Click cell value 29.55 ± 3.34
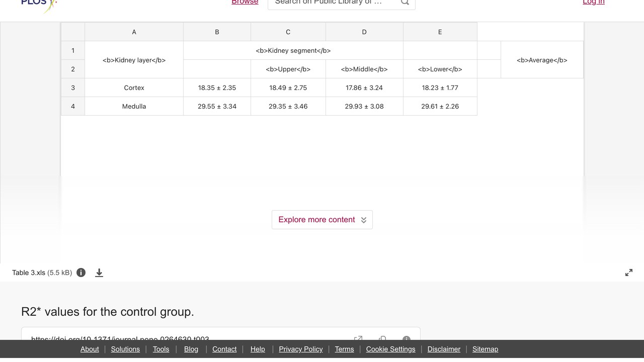This screenshot has height=362, width=644. click(217, 106)
